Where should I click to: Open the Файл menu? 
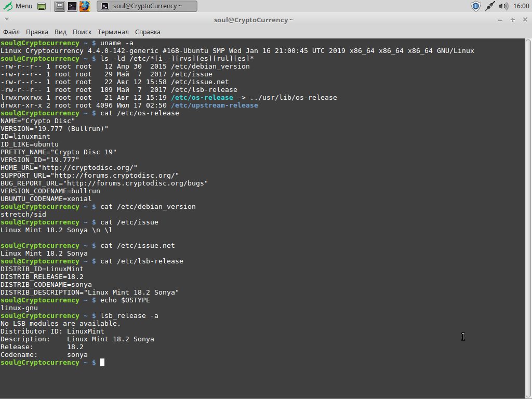pos(11,32)
